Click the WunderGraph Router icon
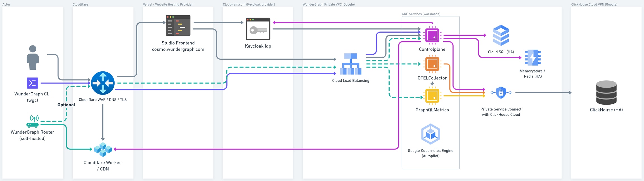This screenshot has width=644, height=181. pyautogui.click(x=33, y=121)
